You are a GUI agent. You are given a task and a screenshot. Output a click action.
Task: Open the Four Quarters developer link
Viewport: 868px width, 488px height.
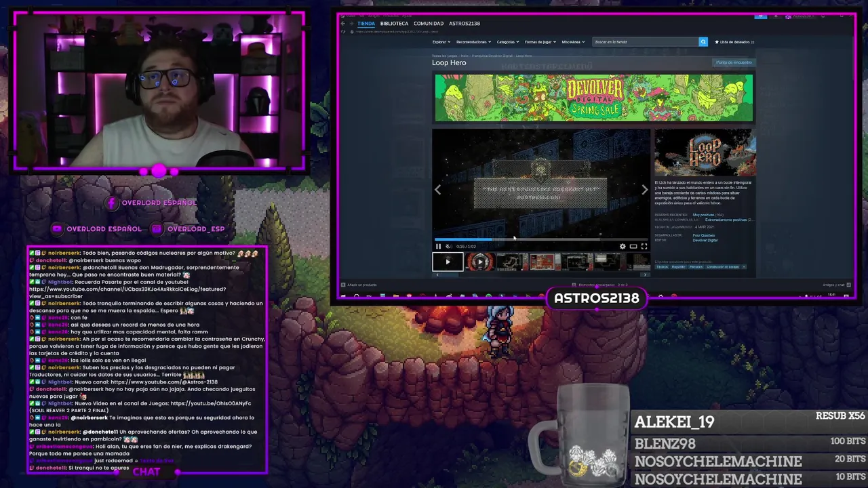click(703, 235)
